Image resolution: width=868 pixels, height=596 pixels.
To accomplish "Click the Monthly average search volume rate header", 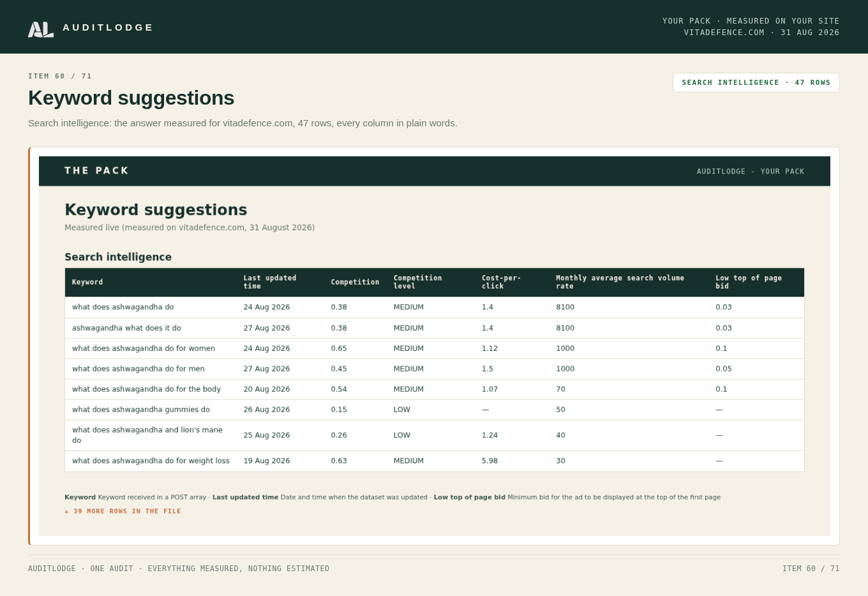I will point(620,282).
